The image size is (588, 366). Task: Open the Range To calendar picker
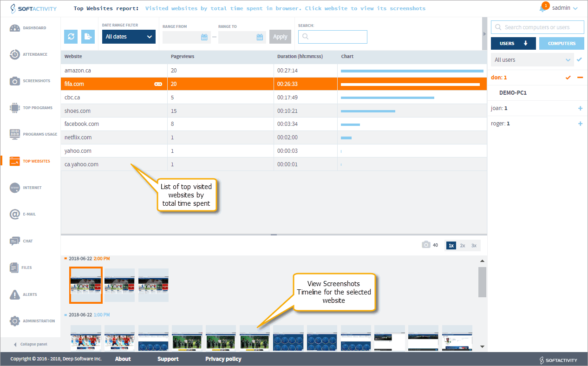coord(260,37)
